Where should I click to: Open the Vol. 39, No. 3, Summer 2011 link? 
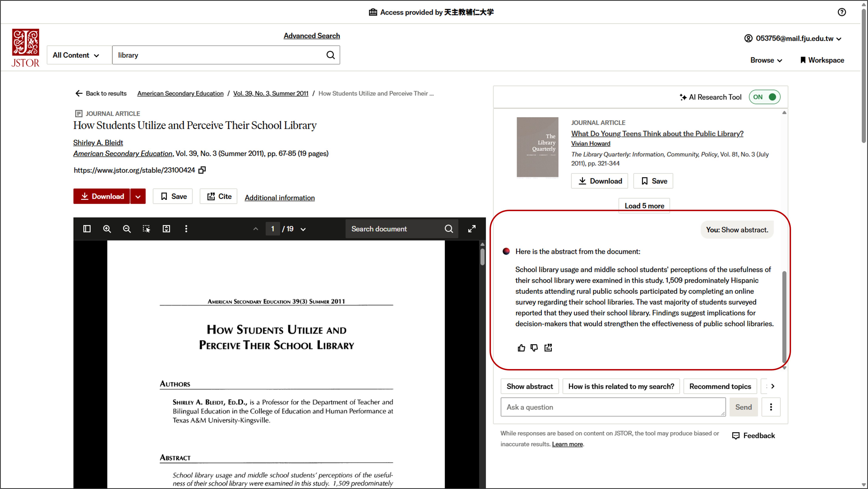tap(271, 93)
